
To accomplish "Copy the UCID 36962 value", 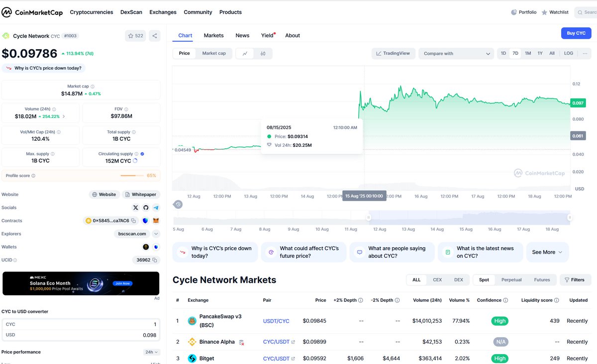I will pos(155,260).
